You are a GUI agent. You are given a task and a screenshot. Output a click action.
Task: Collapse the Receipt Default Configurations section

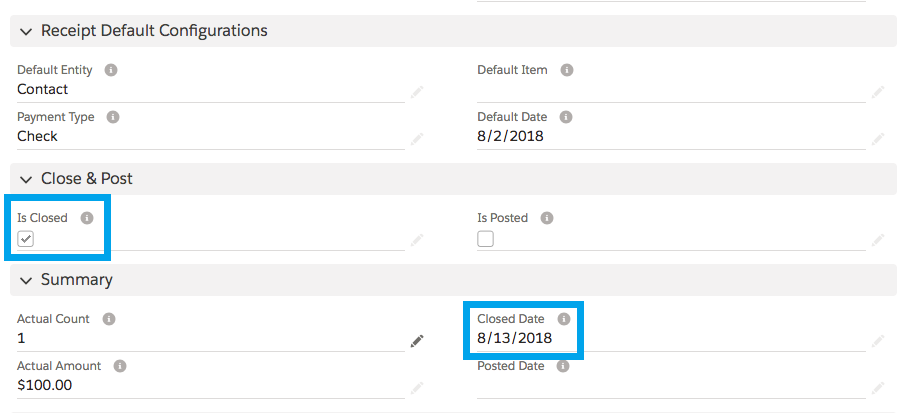pos(26,31)
